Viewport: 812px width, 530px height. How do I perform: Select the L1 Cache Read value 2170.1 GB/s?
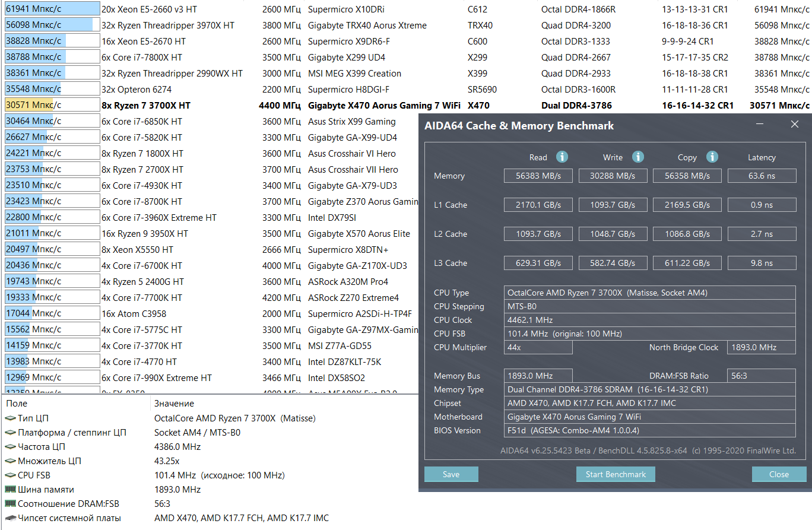pyautogui.click(x=538, y=205)
